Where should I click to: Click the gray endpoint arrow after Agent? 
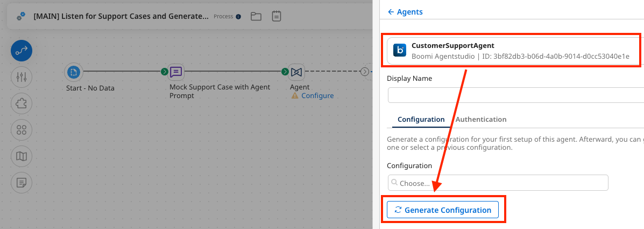pyautogui.click(x=365, y=72)
